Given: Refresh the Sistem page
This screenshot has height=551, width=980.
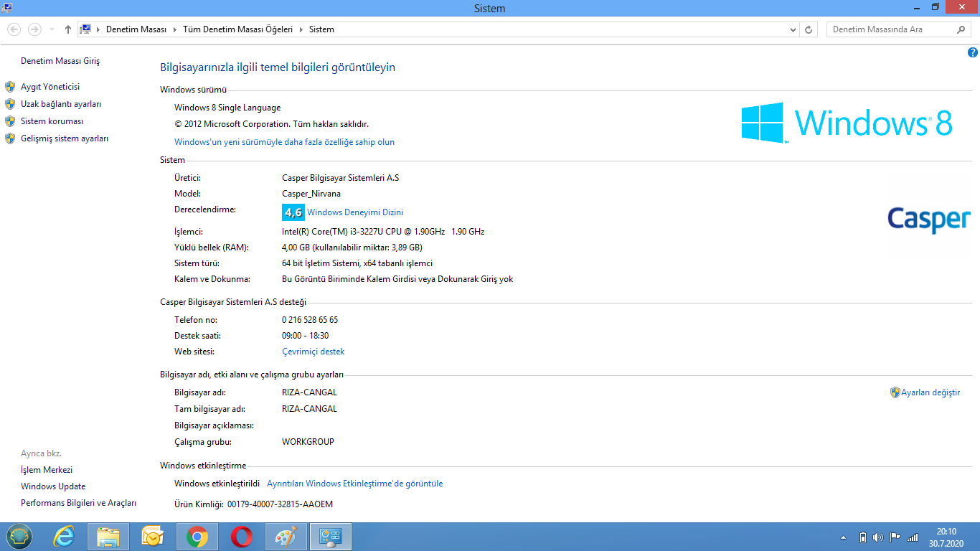Looking at the screenshot, I should pyautogui.click(x=809, y=29).
